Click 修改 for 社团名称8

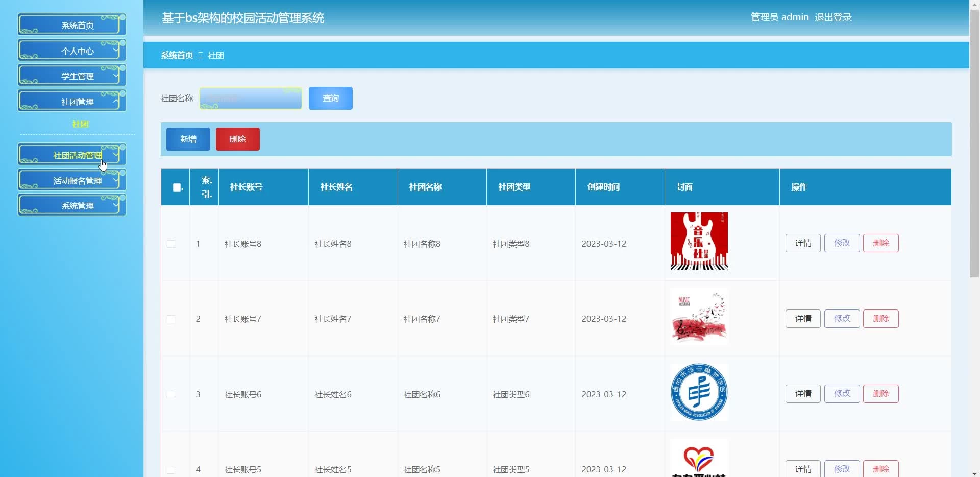click(x=842, y=243)
